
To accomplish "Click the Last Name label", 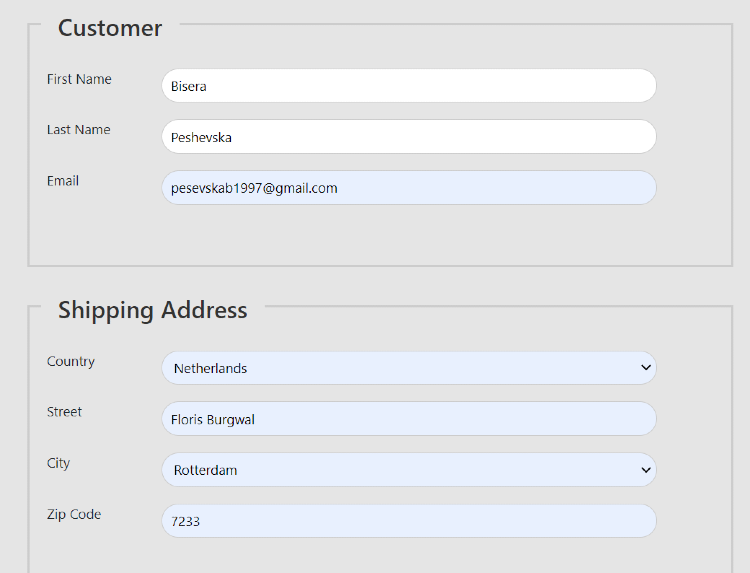I will tap(78, 130).
